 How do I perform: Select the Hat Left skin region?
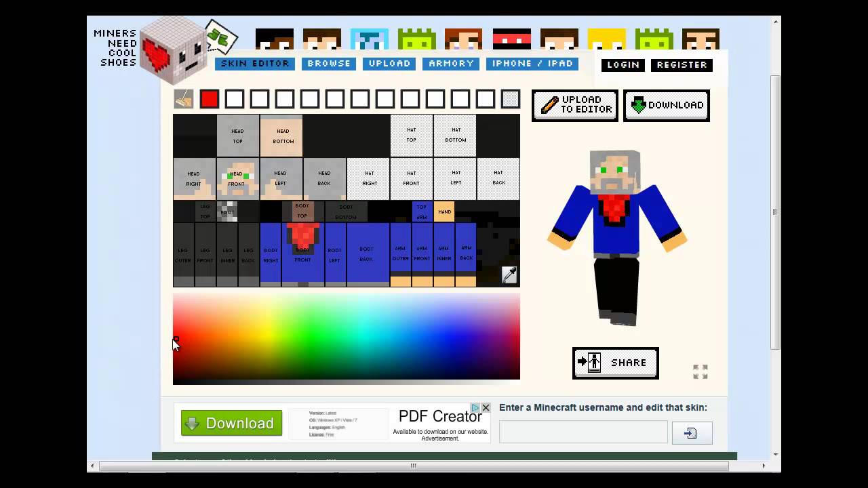(x=455, y=178)
